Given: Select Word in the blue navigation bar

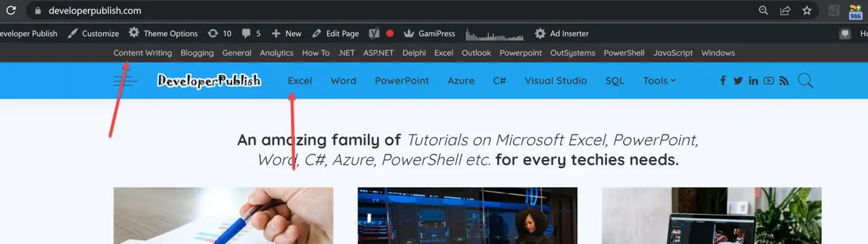Looking at the screenshot, I should point(343,81).
